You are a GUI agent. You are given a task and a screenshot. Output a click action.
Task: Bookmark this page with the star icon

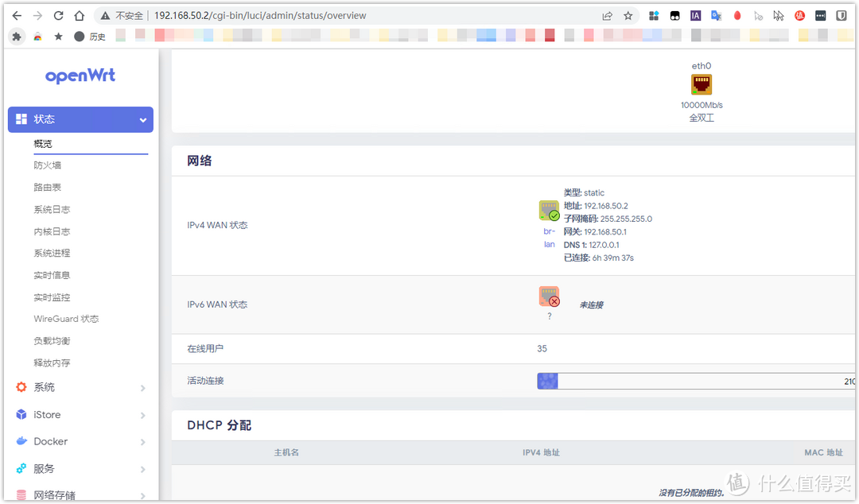[628, 16]
